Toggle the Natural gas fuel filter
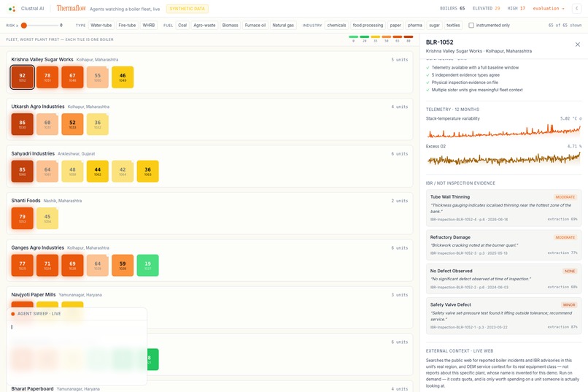This screenshot has width=588, height=392. tap(283, 26)
